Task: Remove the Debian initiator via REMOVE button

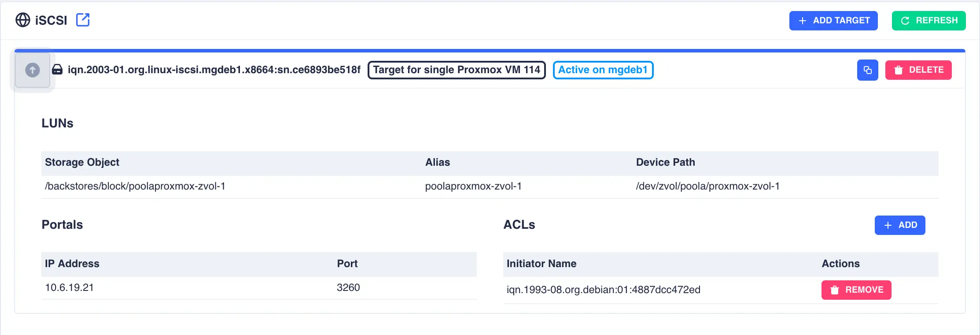Action: [856, 290]
